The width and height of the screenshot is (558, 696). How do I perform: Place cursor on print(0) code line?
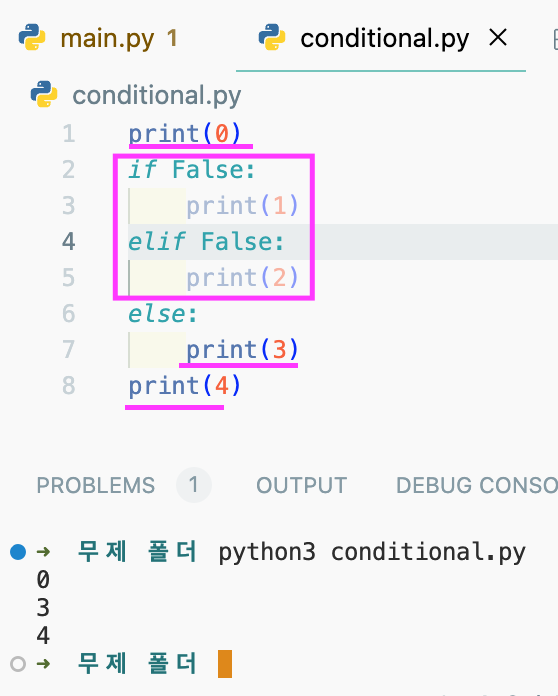point(185,134)
